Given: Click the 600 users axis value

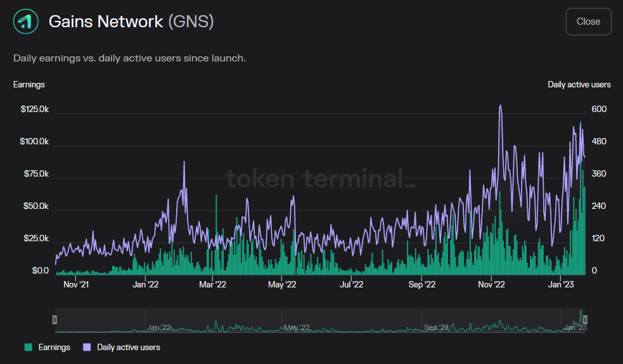Looking at the screenshot, I should (x=599, y=109).
